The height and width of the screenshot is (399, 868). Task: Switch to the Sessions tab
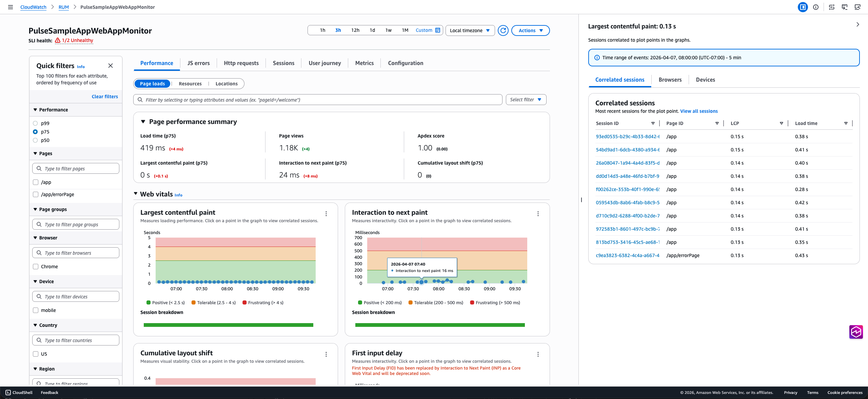tap(283, 63)
